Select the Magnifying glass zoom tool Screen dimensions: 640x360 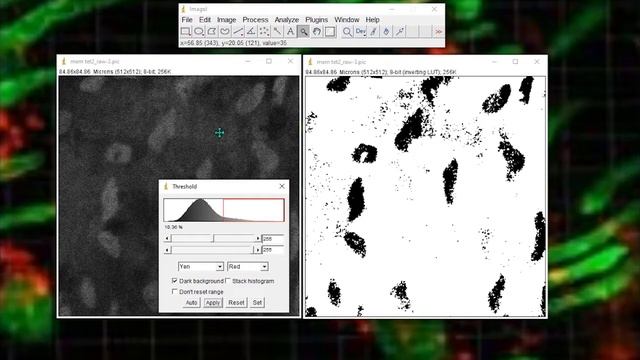[303, 31]
